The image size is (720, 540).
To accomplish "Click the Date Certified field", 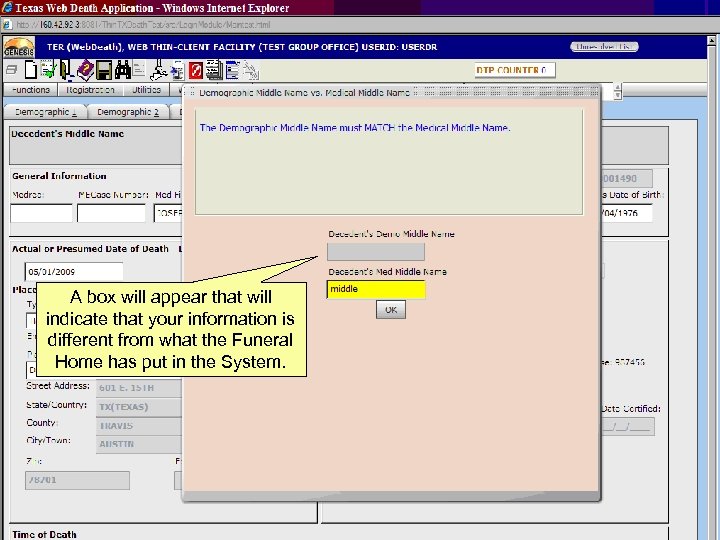I will point(628,427).
